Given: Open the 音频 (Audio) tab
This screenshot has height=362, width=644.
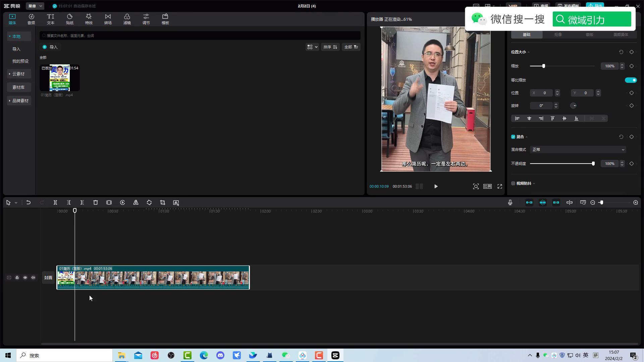Looking at the screenshot, I should click(31, 19).
